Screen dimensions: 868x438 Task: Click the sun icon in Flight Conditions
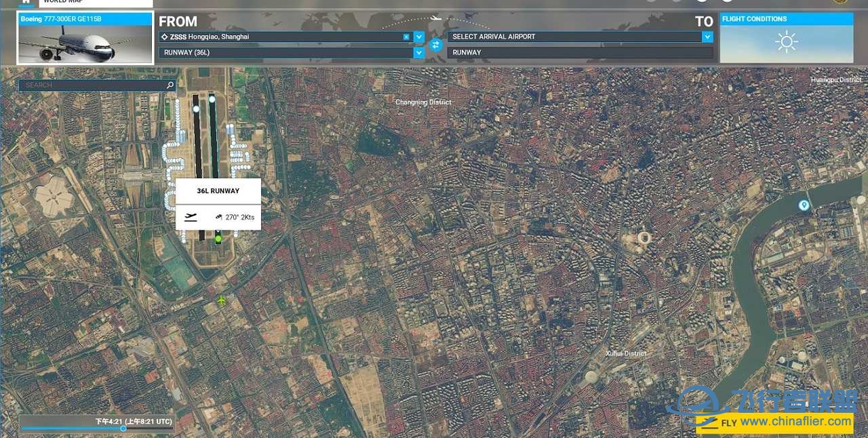click(x=787, y=43)
